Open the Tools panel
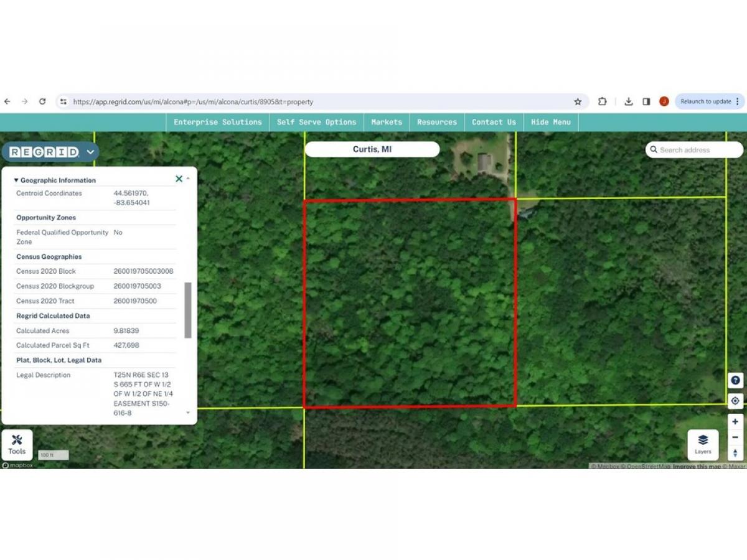747x560 pixels. [17, 444]
